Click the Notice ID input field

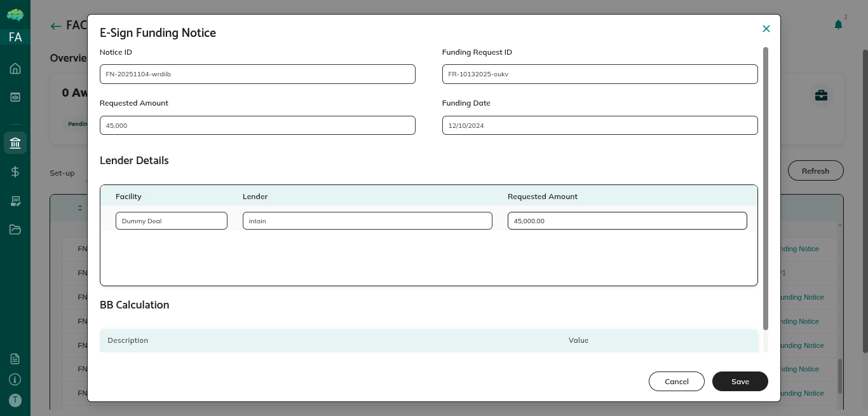point(257,74)
